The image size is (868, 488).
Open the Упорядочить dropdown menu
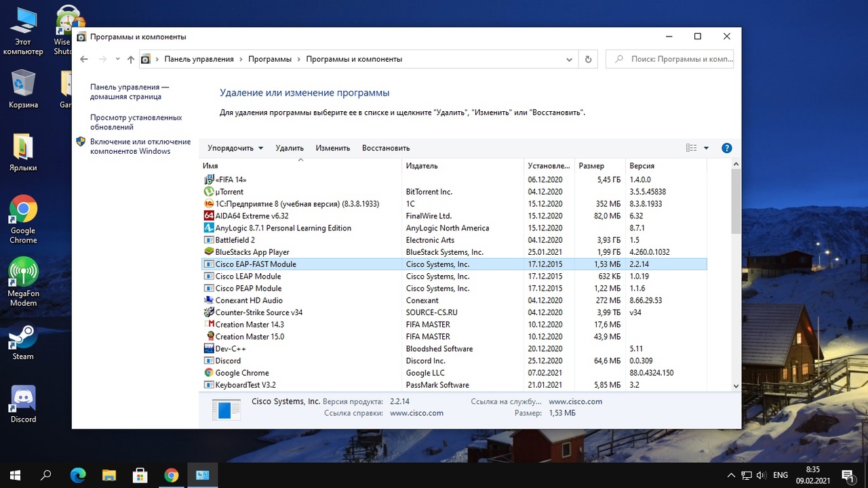(235, 148)
